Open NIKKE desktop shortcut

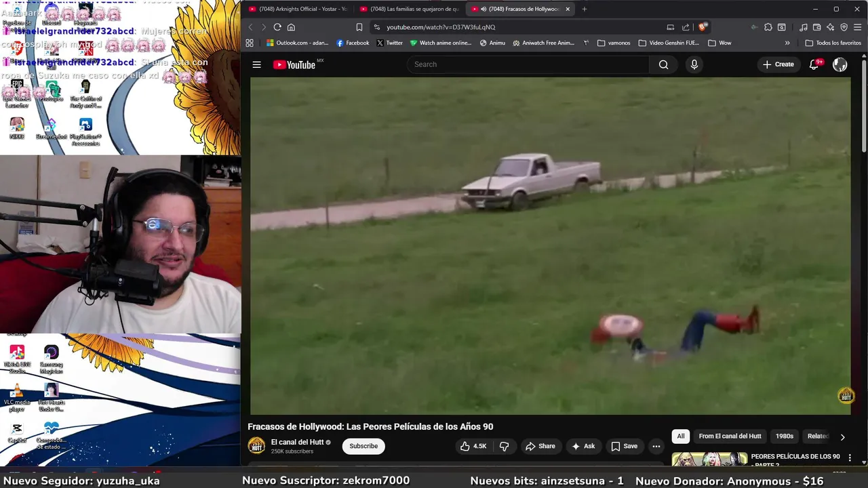[x=17, y=129]
